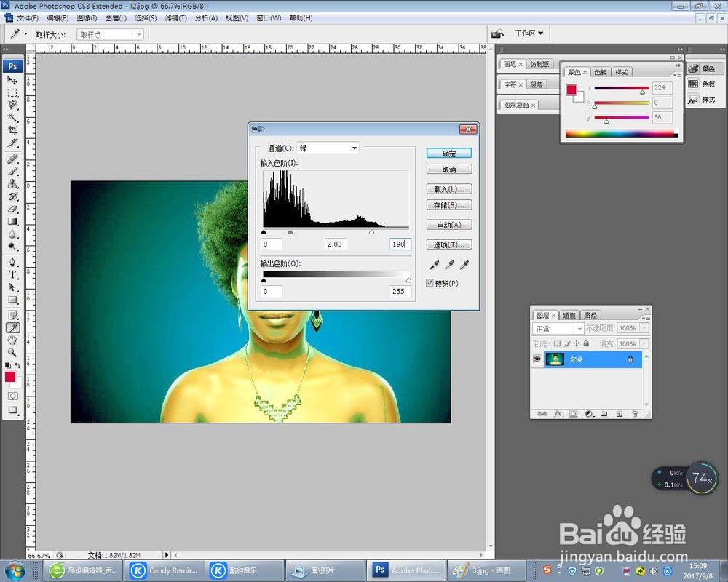Image resolution: width=728 pixels, height=582 pixels.
Task: Open Adobe Bridge from options bar
Action: [498, 33]
